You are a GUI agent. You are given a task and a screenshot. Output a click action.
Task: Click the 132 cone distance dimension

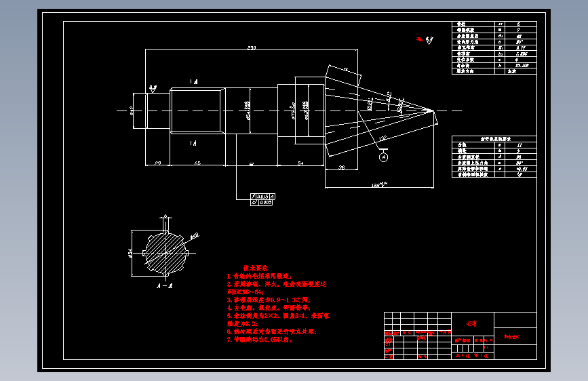(x=382, y=139)
